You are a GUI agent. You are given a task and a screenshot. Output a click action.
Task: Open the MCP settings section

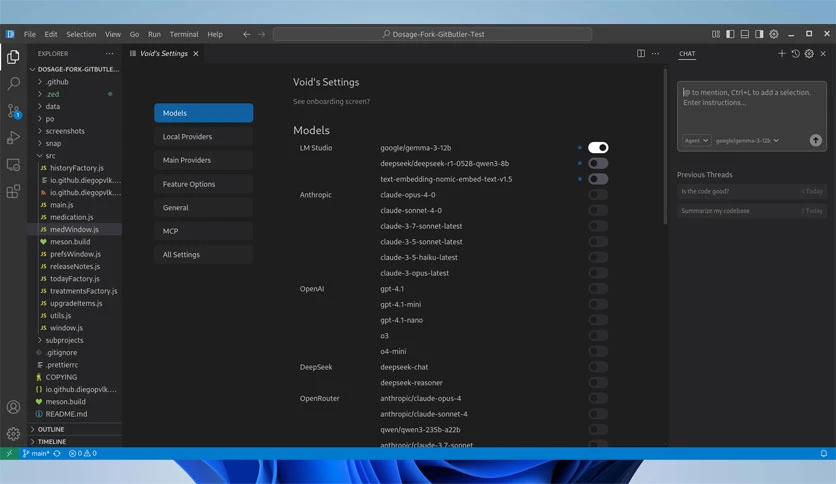click(x=204, y=231)
